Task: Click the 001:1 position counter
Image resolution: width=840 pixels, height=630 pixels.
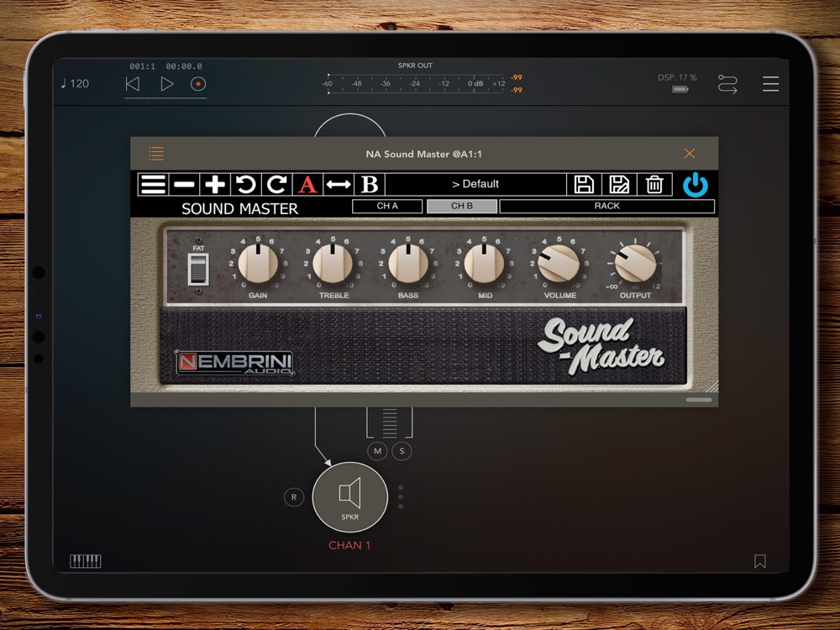Action: pos(142,66)
